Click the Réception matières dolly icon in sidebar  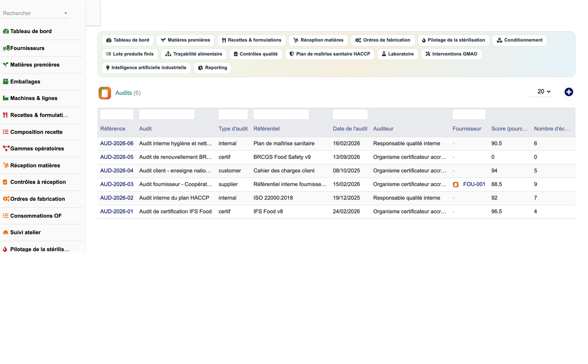(6, 165)
